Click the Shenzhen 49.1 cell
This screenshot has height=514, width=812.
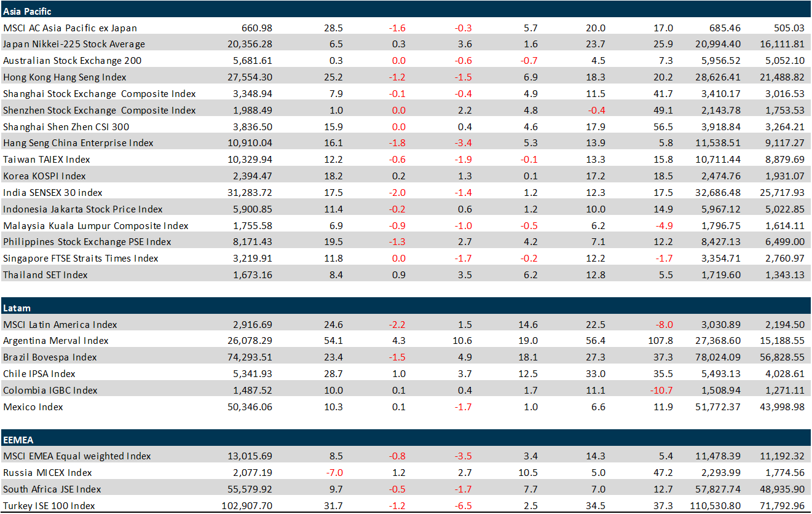click(664, 111)
